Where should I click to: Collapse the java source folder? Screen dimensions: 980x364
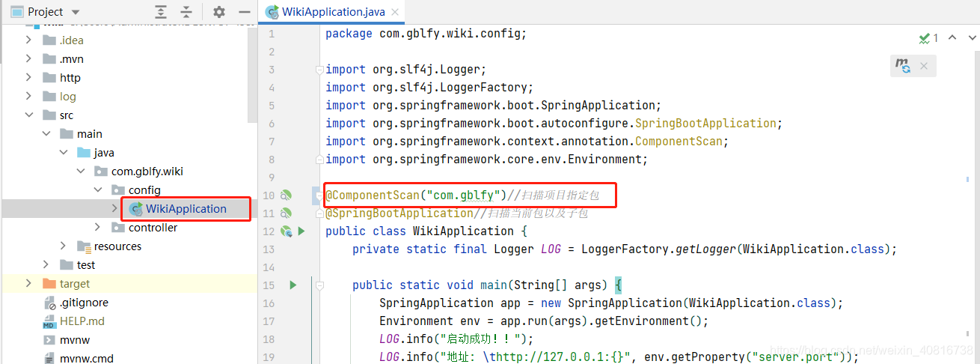63,153
